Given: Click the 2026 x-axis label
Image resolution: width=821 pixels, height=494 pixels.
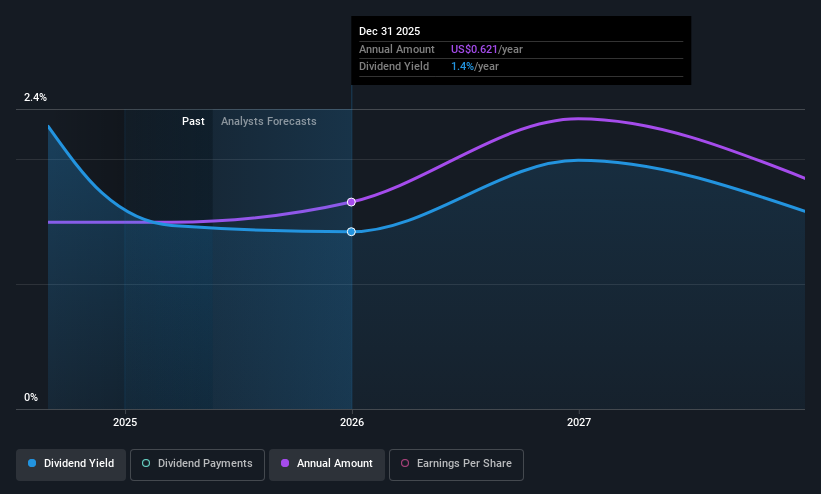Looking at the screenshot, I should click(352, 422).
